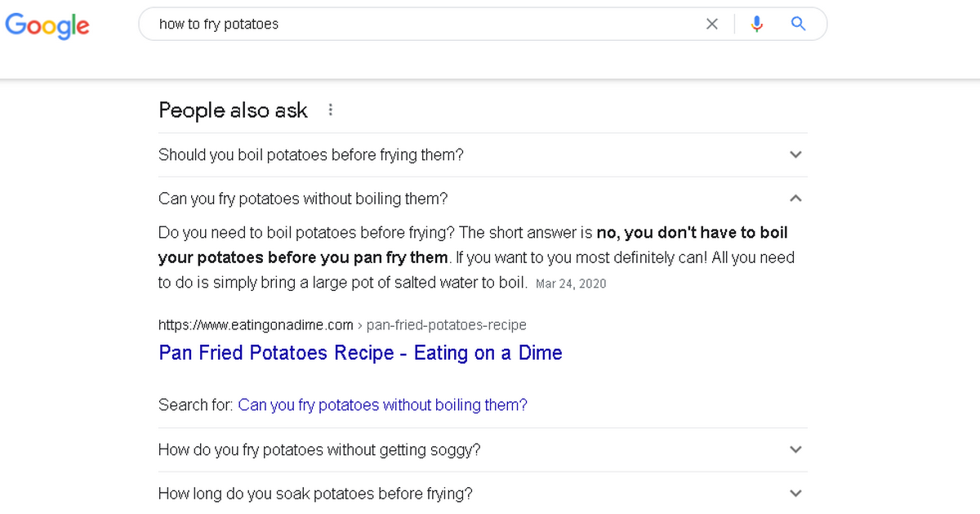
Task: Click question text 'Can you fry potatoes without boiling them?'
Action: pyautogui.click(x=303, y=199)
